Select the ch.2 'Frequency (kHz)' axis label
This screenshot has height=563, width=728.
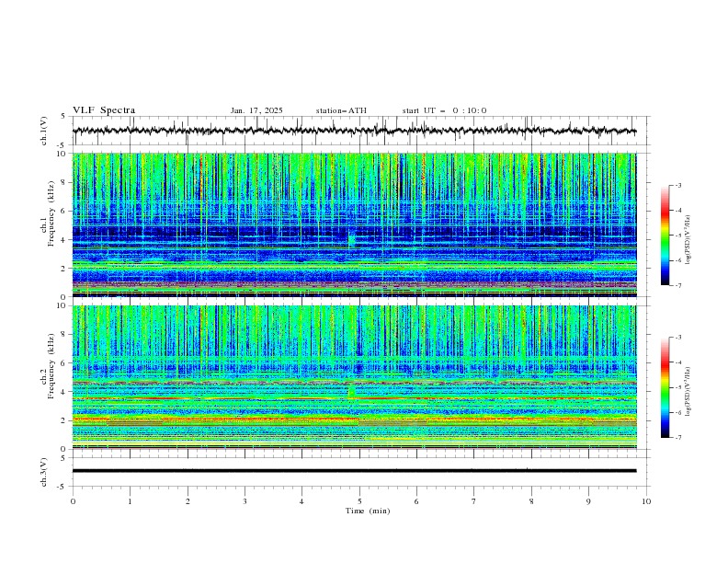pyautogui.click(x=51, y=366)
